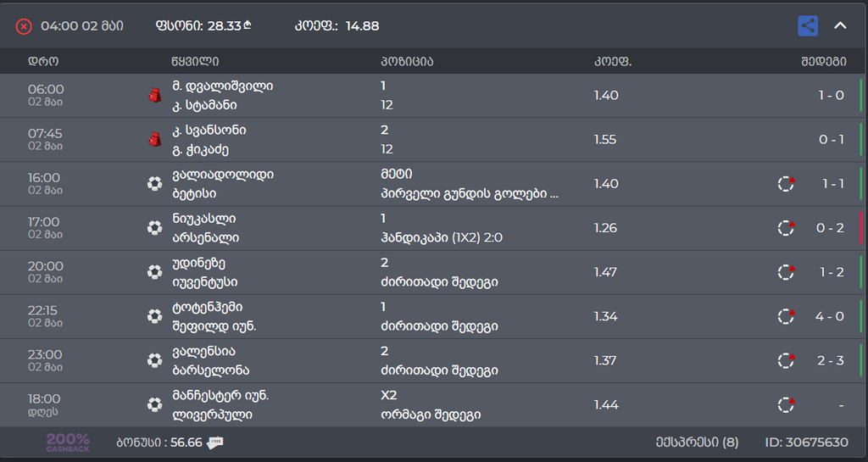
Task: Collapse the bet slip with chevron arrow
Action: pyautogui.click(x=840, y=25)
